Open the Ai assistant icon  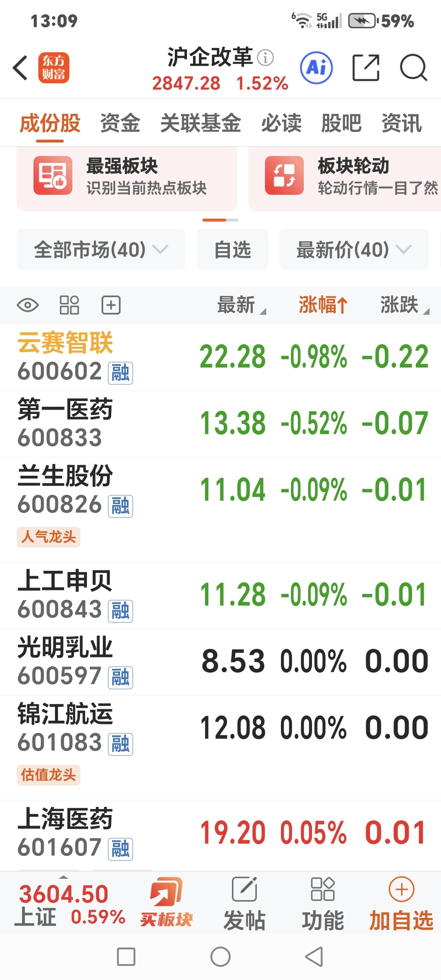point(316,68)
